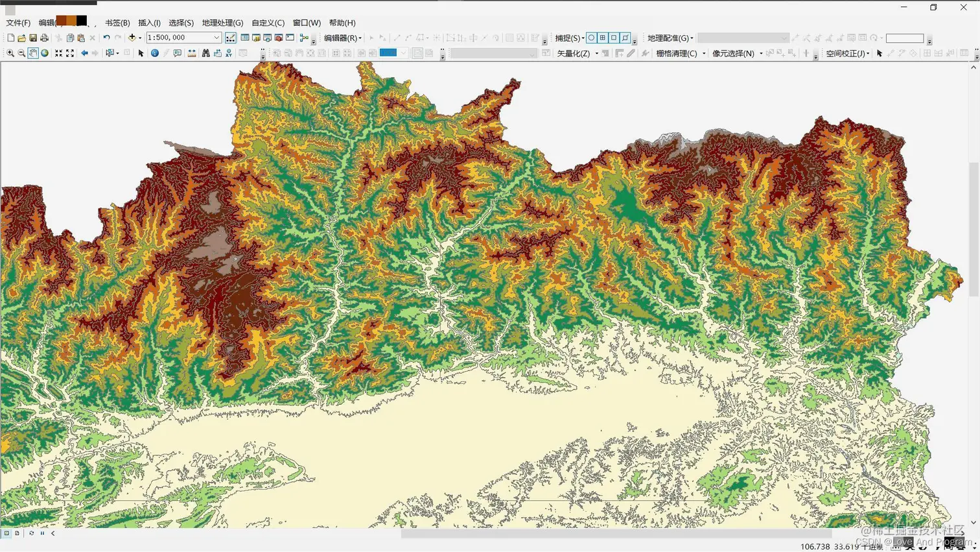Click the 像元选择(N) button
Viewport: 980px width, 552px height.
(733, 53)
